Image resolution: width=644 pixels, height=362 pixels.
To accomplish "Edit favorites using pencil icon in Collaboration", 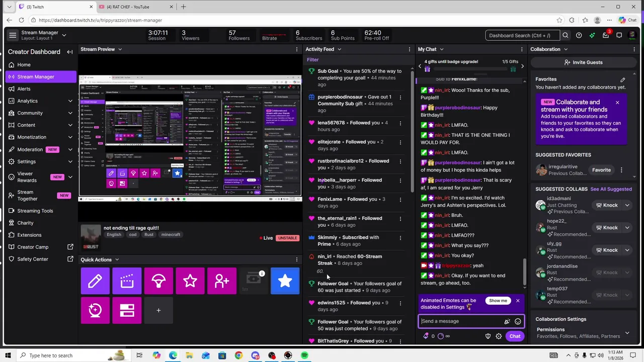I will point(623,79).
